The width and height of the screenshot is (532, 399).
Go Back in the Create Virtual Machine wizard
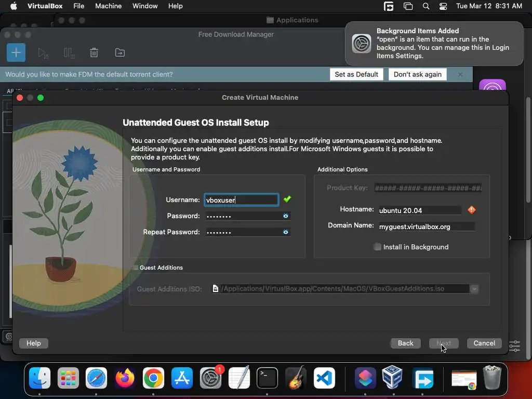coord(405,343)
